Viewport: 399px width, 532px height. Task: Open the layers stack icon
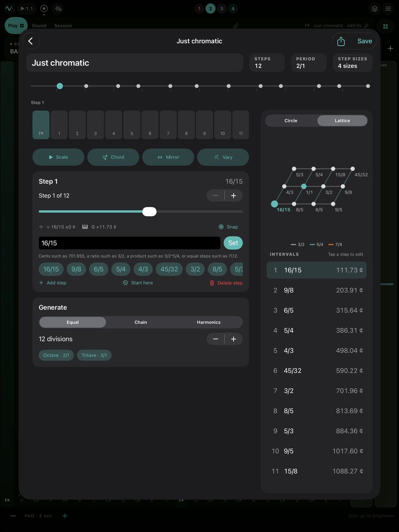pyautogui.click(x=375, y=9)
